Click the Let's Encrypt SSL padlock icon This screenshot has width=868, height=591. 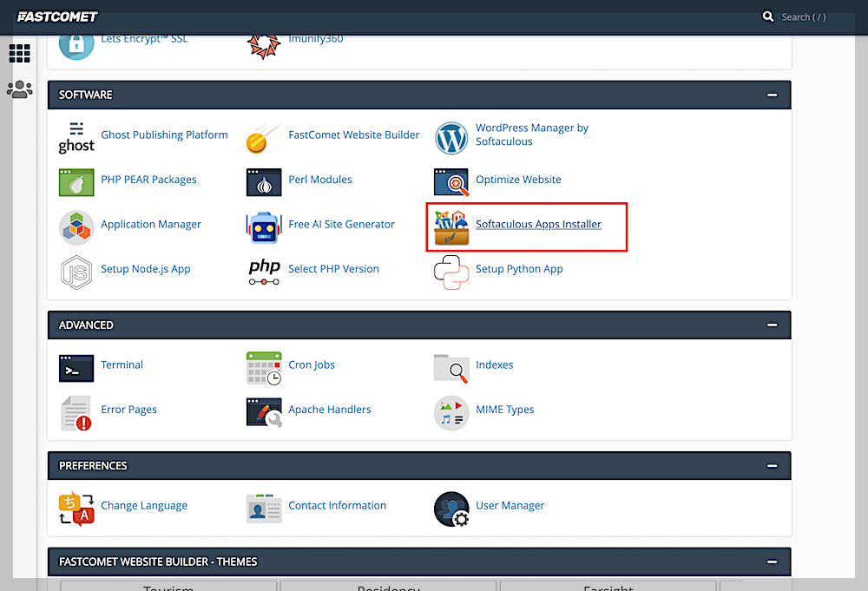(x=76, y=47)
